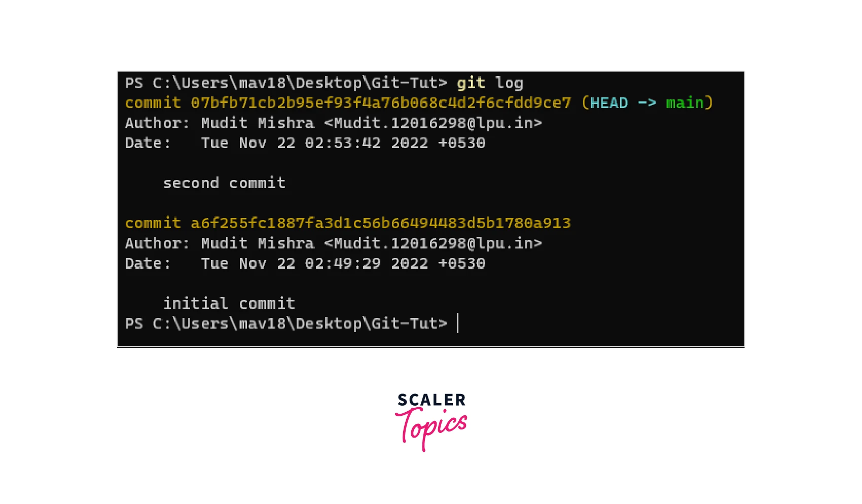Image resolution: width=862 pixels, height=504 pixels.
Task: Click the word SCALER in logo
Action: pyautogui.click(x=432, y=400)
